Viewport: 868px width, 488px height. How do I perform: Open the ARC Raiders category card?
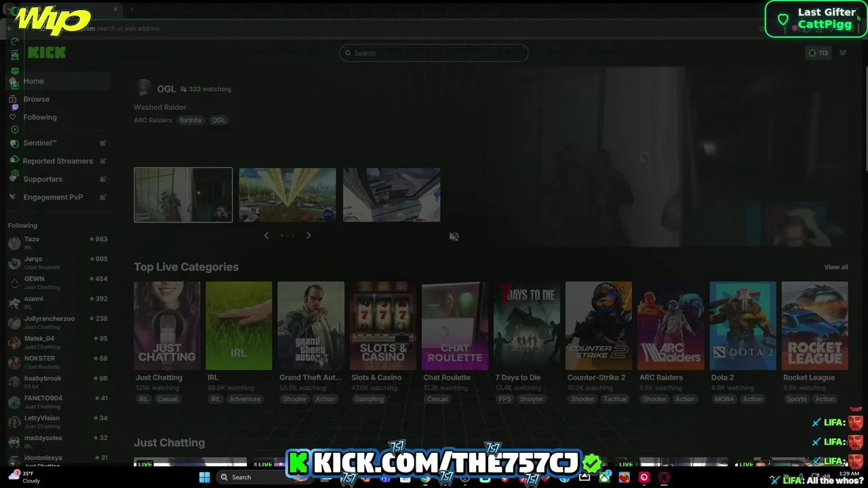671,326
